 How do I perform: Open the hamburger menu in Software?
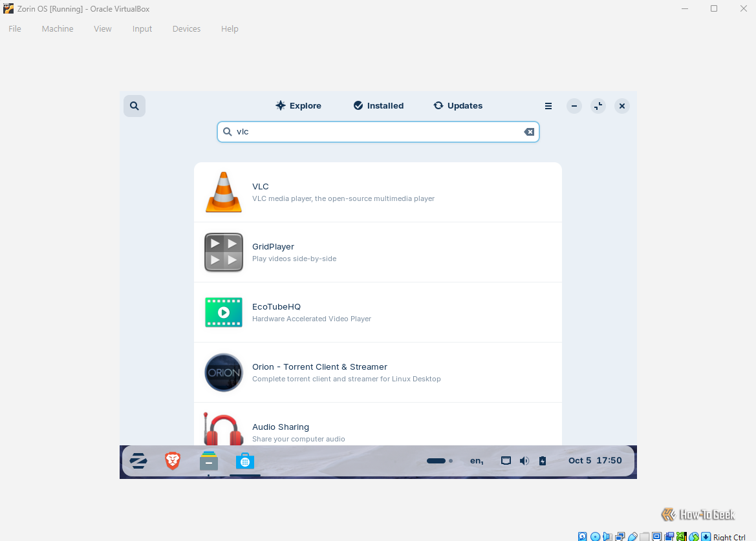point(548,106)
